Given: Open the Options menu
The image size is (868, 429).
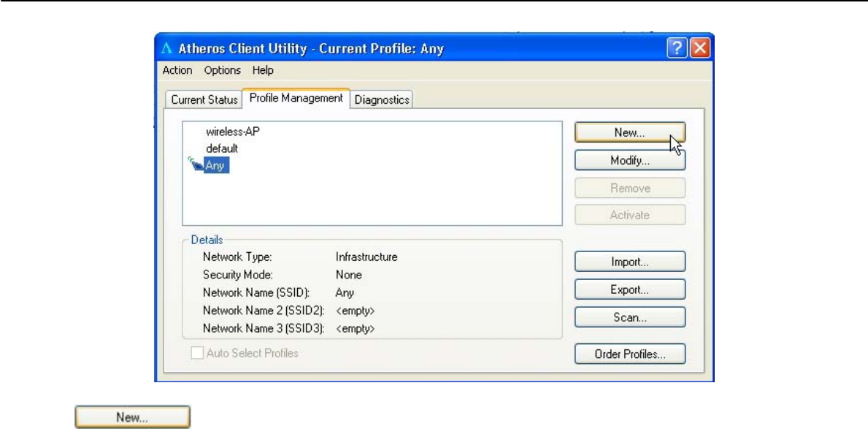Looking at the screenshot, I should 223,70.
